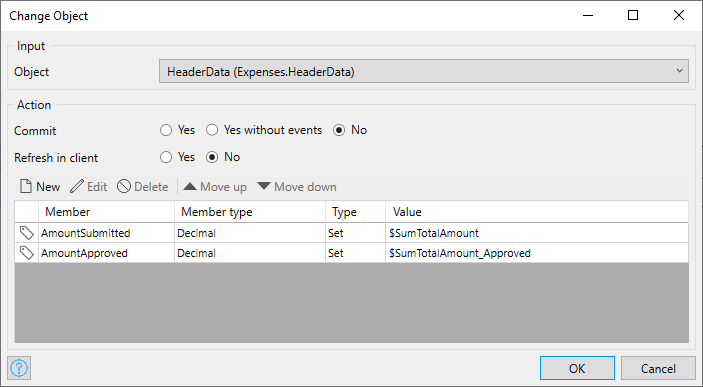Click the Delete toolbar button
Viewport: 703px width, 387px height.
(143, 187)
